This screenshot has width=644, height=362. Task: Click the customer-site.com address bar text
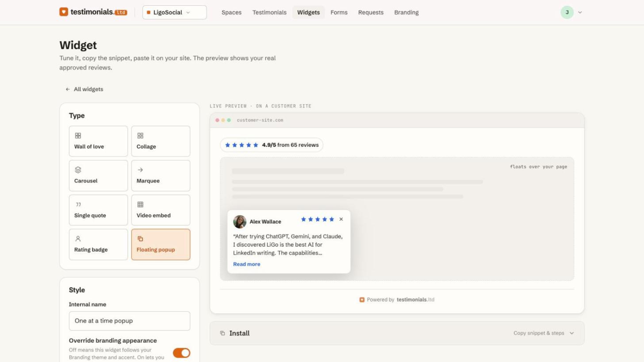[x=260, y=120]
